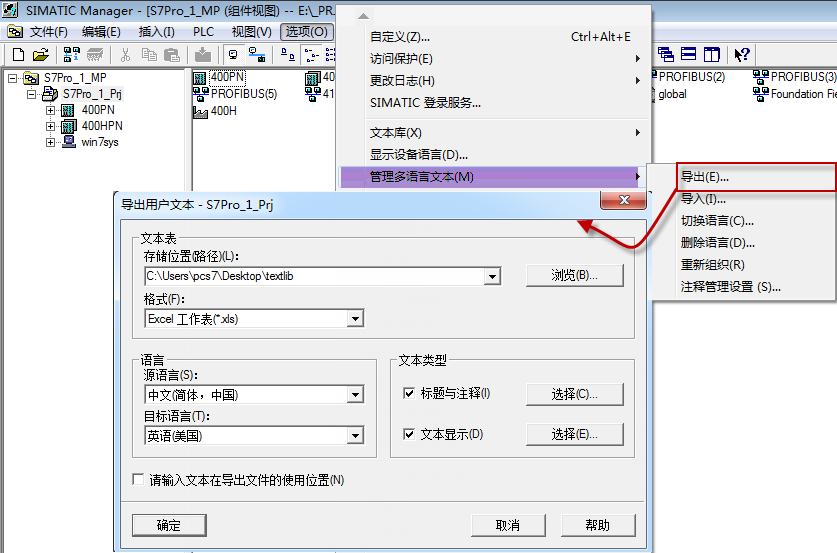Click the Download to PLC toolbar icon
The width and height of the screenshot is (837, 553).
[203, 54]
